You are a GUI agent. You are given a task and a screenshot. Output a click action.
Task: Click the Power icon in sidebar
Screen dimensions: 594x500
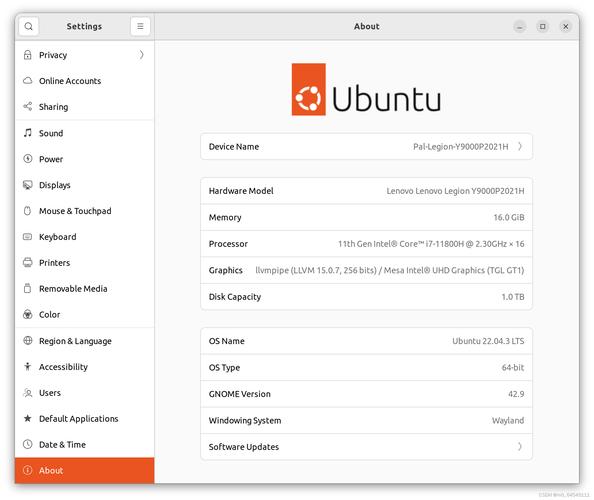pos(28,159)
